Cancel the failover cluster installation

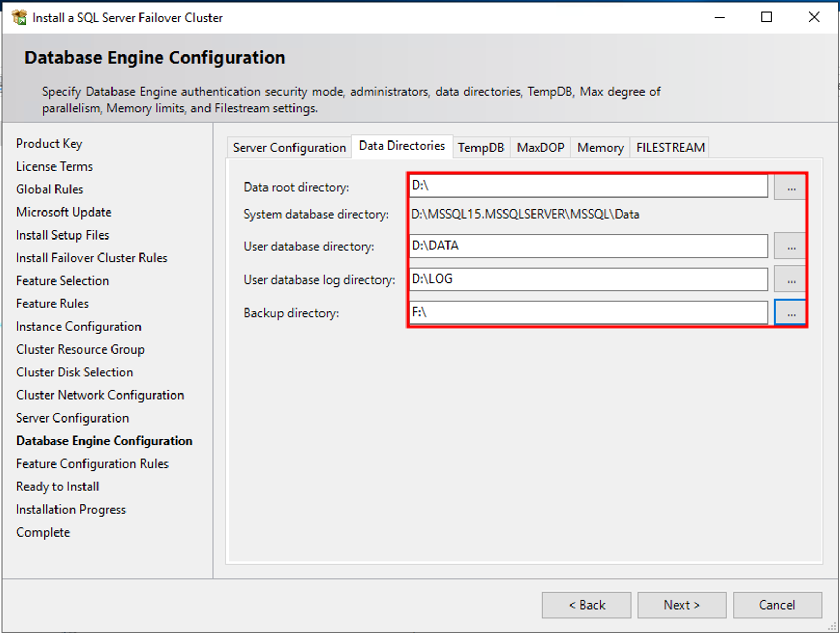777,605
